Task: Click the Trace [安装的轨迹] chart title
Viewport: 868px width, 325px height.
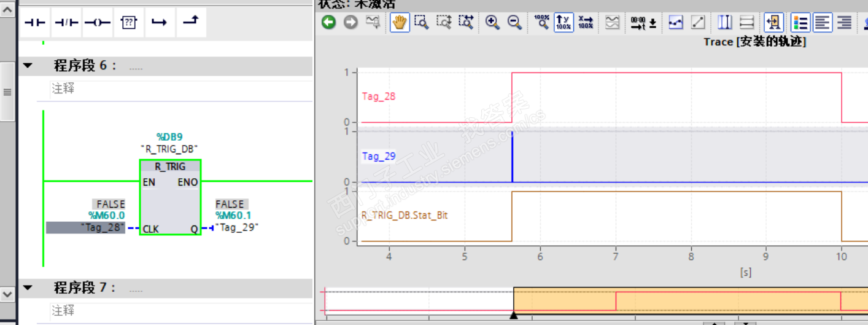Action: coord(754,42)
